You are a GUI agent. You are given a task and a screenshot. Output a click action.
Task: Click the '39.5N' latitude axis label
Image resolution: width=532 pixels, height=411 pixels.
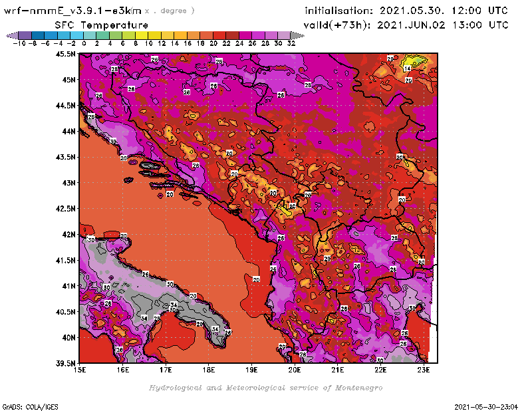[x=65, y=364]
